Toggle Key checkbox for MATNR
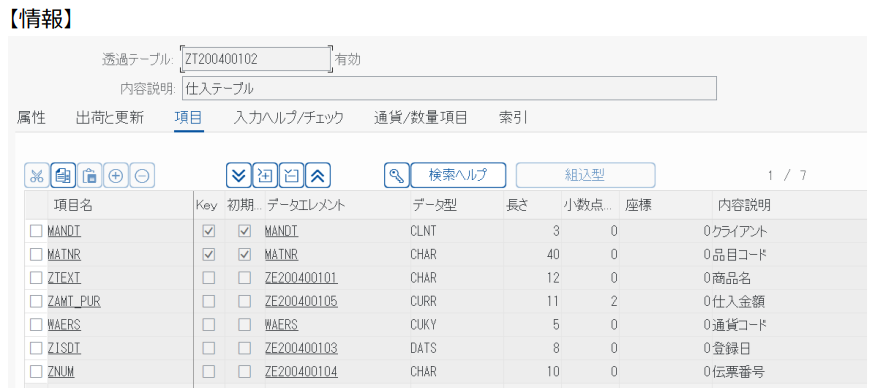This screenshot has height=392, width=869. coord(209,254)
